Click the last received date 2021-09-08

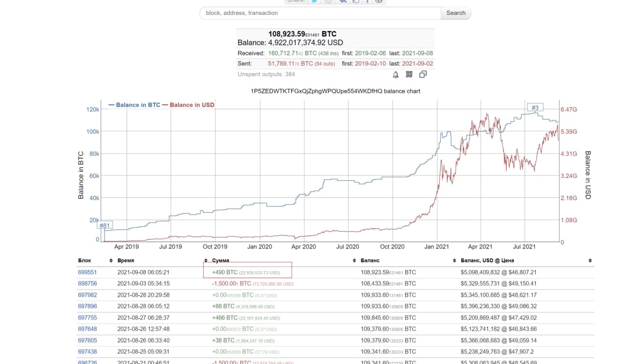tap(417, 53)
